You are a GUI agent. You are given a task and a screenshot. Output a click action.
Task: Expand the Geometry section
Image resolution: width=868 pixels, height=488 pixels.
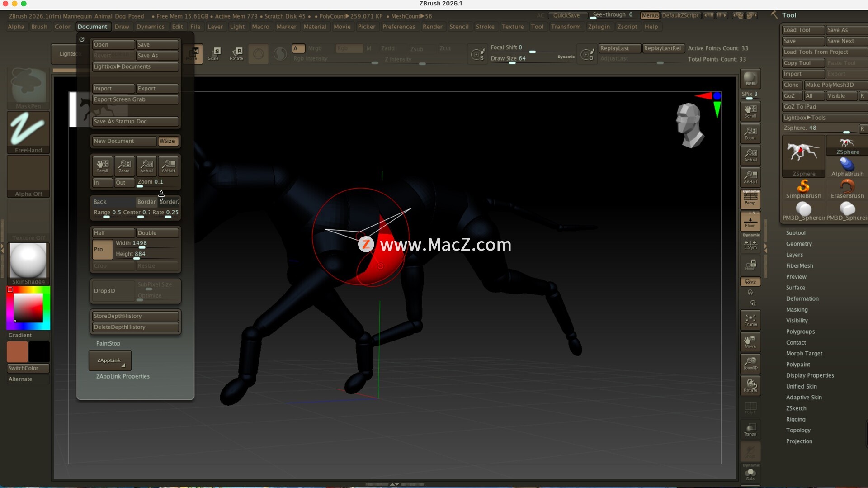[798, 244]
